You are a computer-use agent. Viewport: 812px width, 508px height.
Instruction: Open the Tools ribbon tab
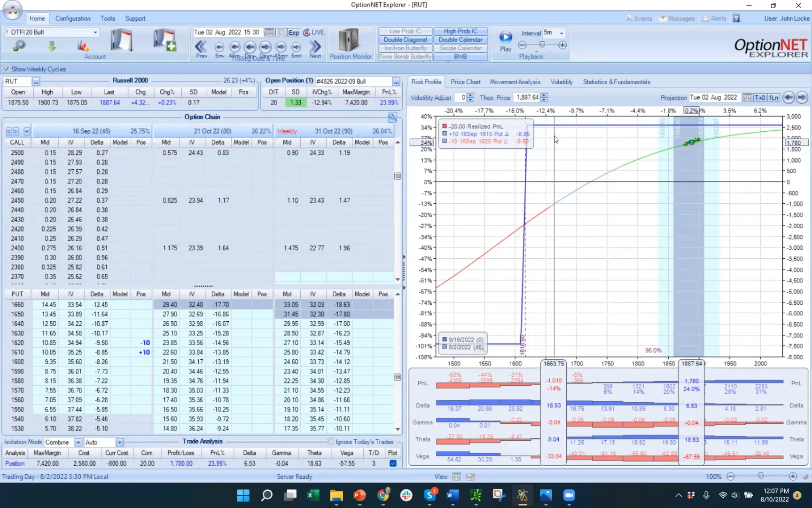click(x=108, y=18)
